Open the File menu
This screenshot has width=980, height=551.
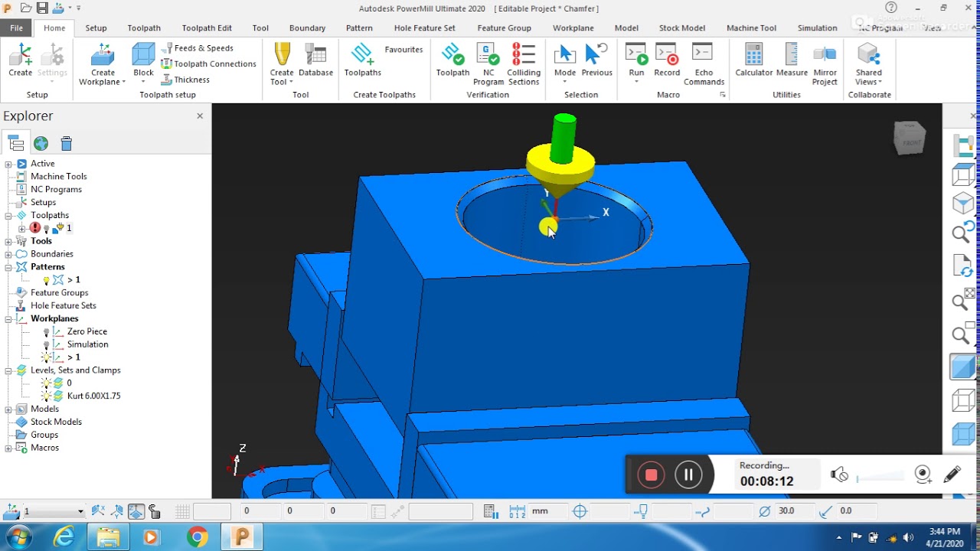click(16, 28)
